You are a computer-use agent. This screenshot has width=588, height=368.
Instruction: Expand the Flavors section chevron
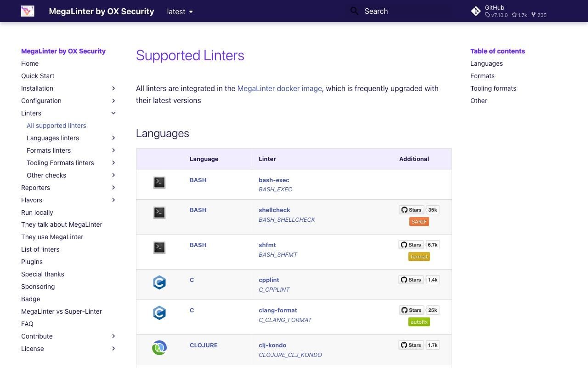click(x=113, y=200)
